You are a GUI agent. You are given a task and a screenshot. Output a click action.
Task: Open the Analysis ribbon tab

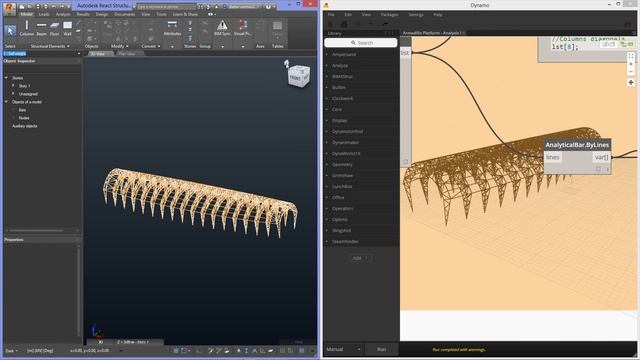click(63, 14)
